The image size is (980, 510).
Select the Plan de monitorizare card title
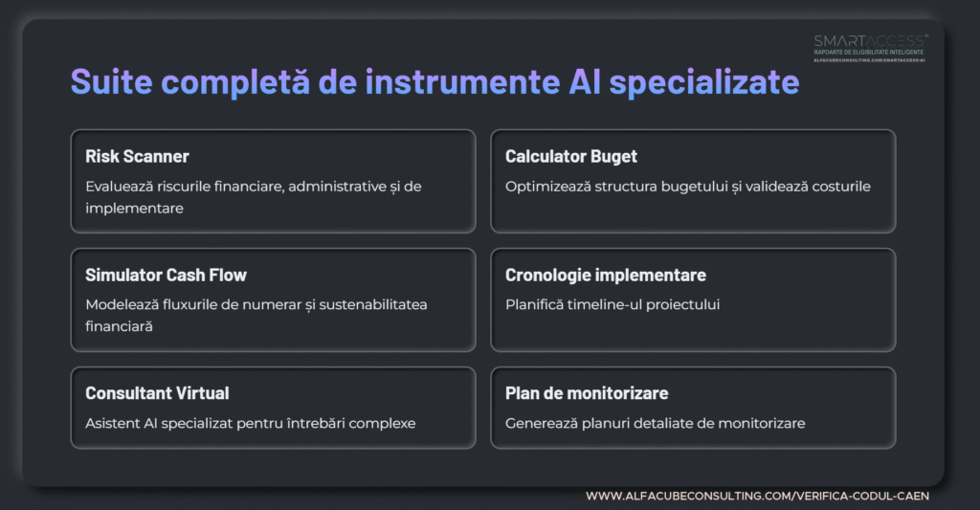pyautogui.click(x=587, y=393)
